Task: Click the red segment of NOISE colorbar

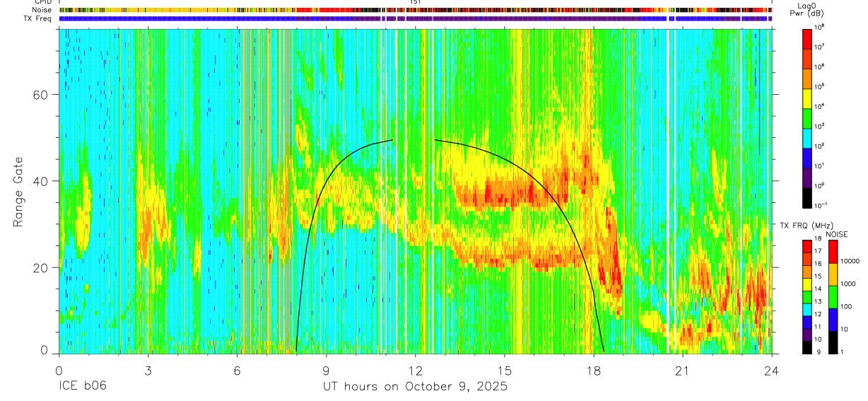Action: [x=833, y=252]
